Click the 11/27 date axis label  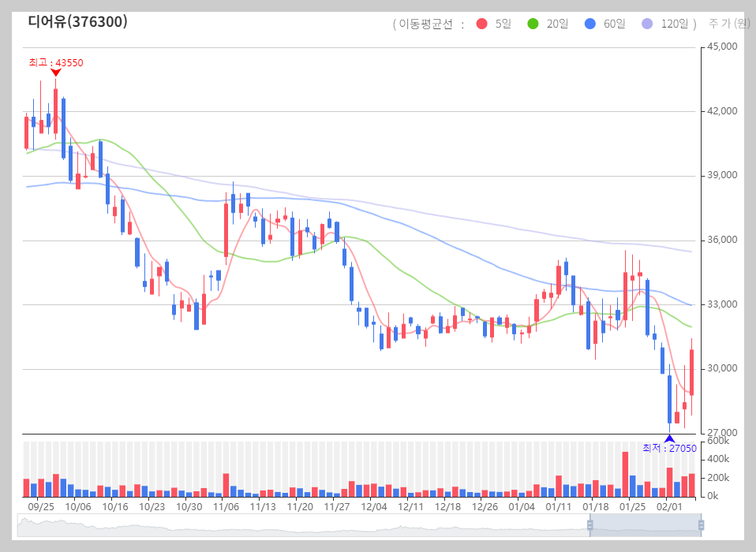pos(337,506)
